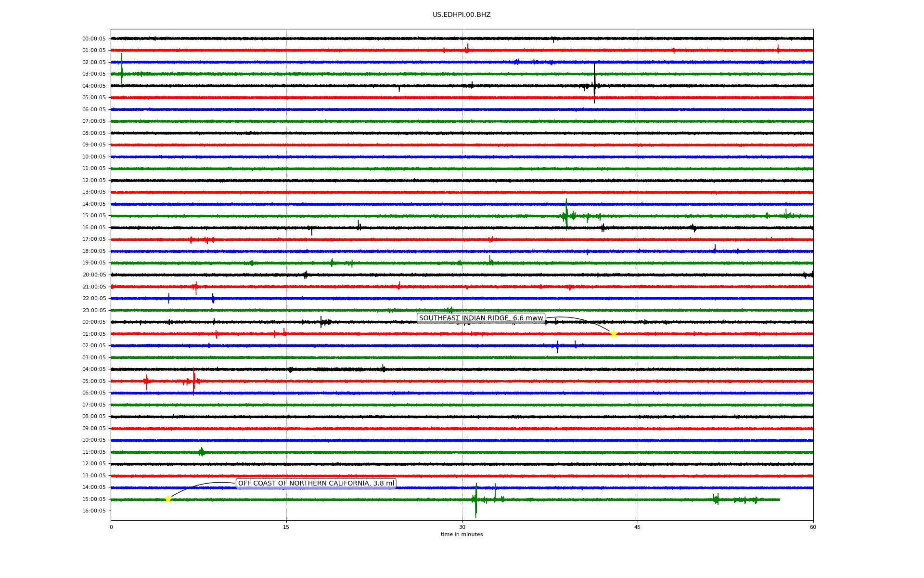Click the x-axis tick label 45
Screen dimensions: 924x578
(638, 527)
